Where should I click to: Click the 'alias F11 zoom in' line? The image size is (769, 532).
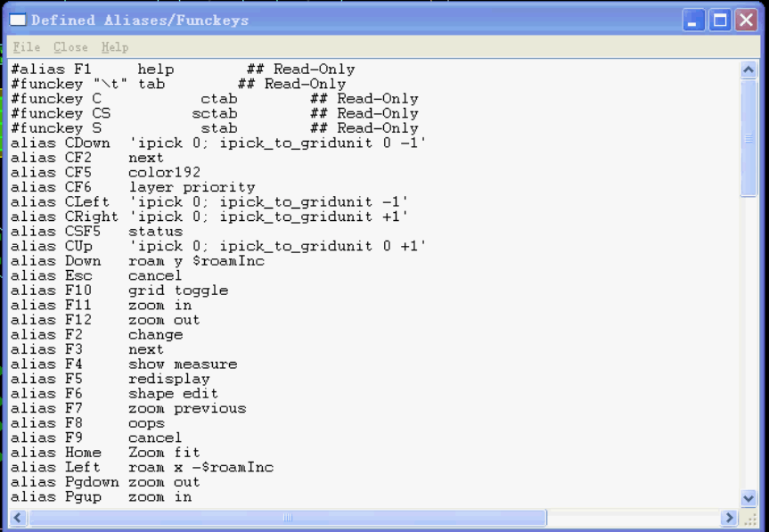click(x=101, y=305)
